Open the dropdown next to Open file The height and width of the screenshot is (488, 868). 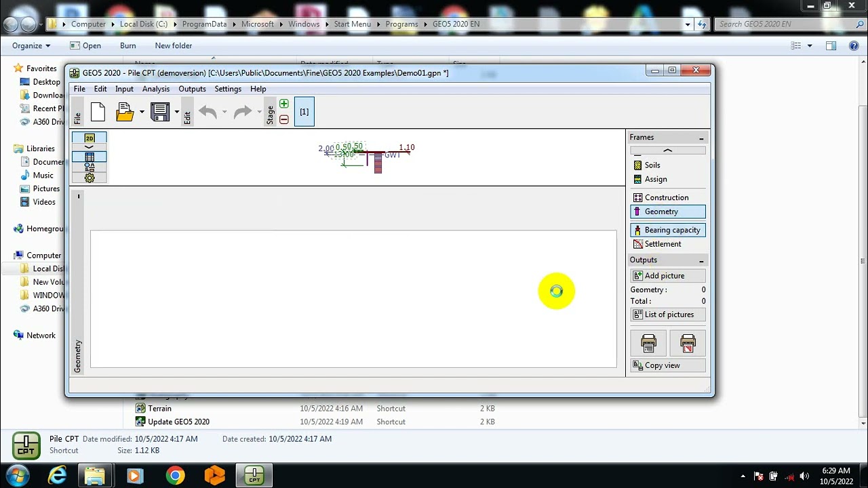[x=142, y=112]
